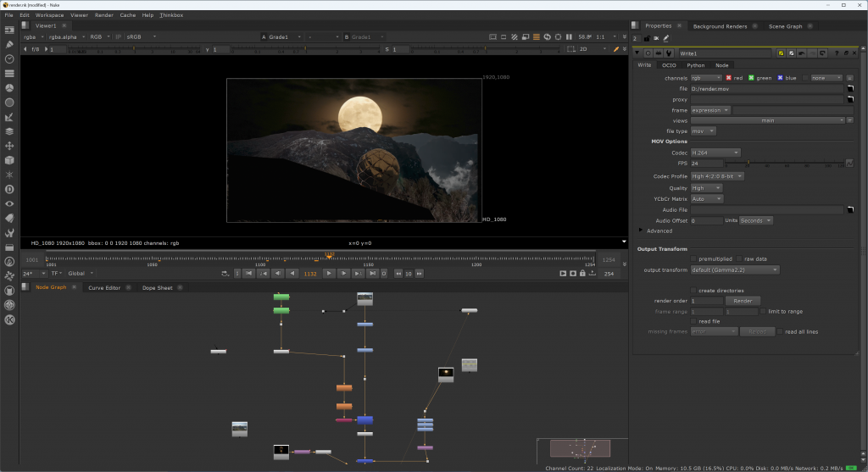Toggle the red channel checkbox
The width and height of the screenshot is (868, 472).
pyautogui.click(x=727, y=78)
